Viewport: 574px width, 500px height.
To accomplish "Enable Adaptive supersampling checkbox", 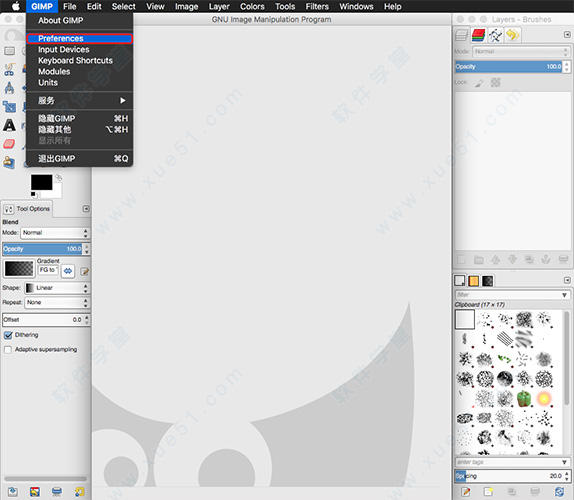I will click(8, 350).
